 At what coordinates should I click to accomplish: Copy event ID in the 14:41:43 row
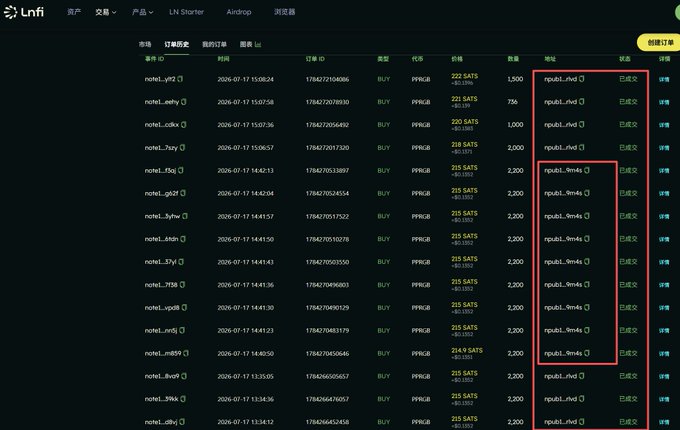pos(181,262)
